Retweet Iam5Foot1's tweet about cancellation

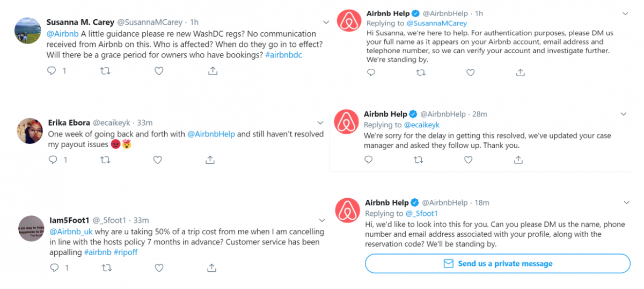pos(106,268)
